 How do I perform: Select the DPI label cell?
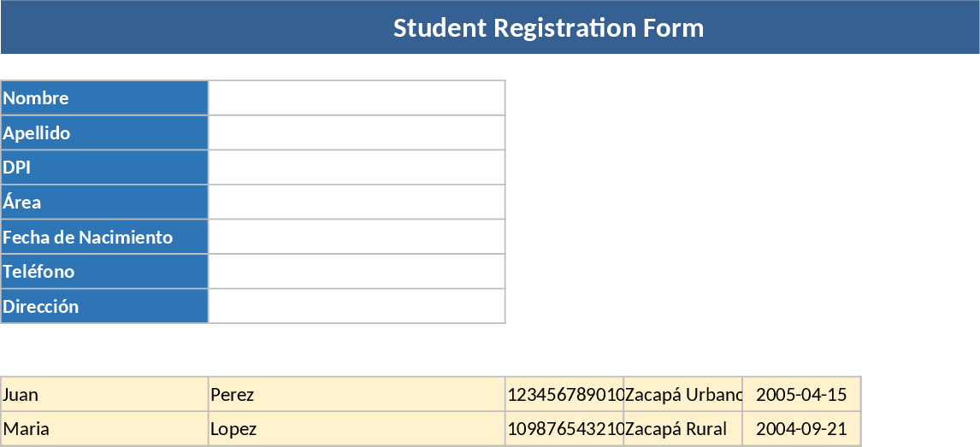coord(104,168)
